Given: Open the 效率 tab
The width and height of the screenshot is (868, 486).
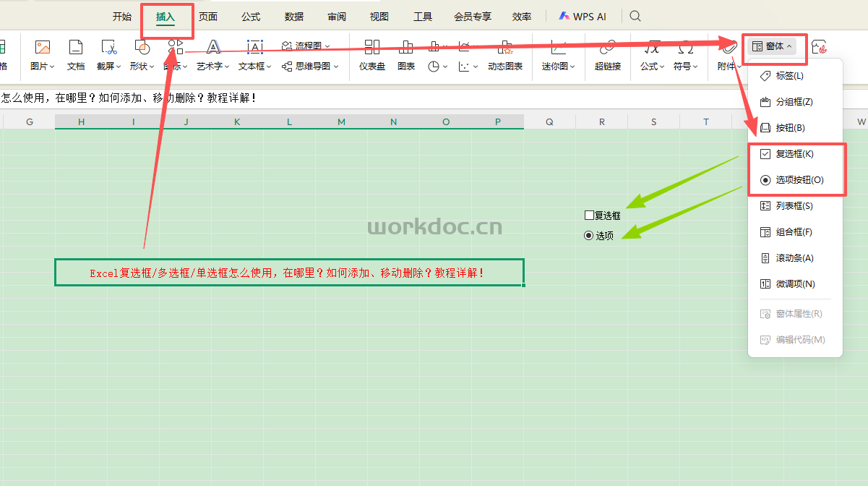Looking at the screenshot, I should tap(522, 17).
